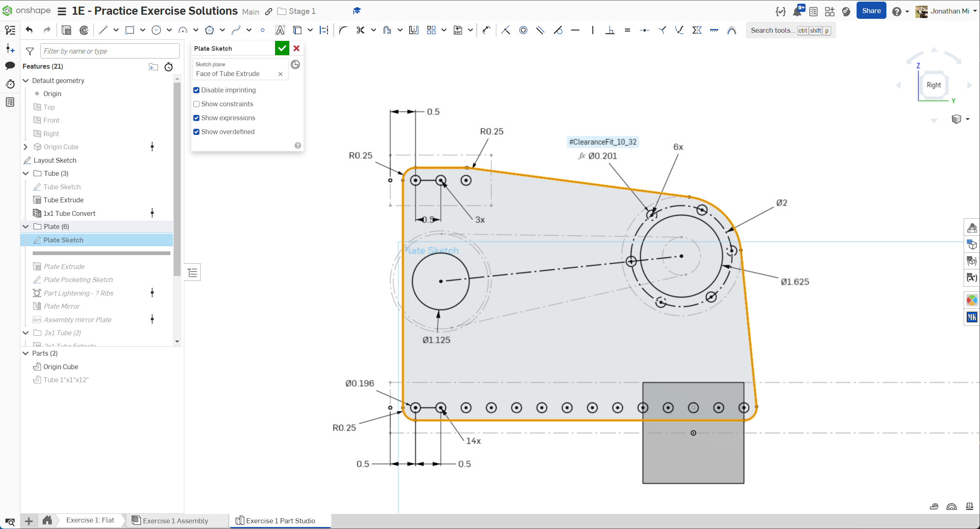
Task: Collapse the Plate (6) folder
Action: (26, 226)
